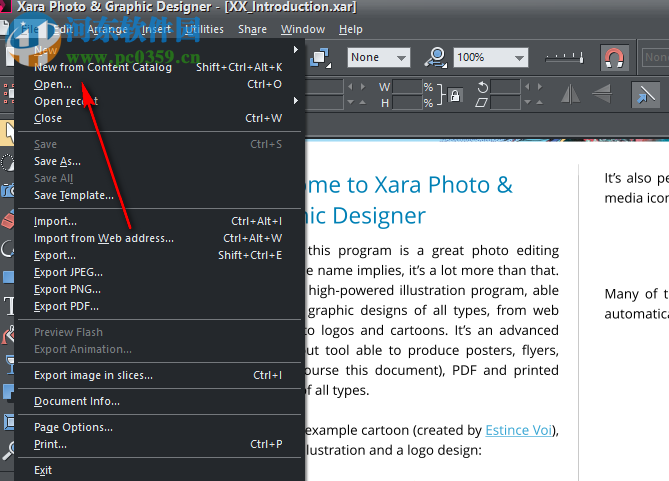Image resolution: width=669 pixels, height=481 pixels.
Task: Toggle the scale line widths button
Action: coord(646,95)
